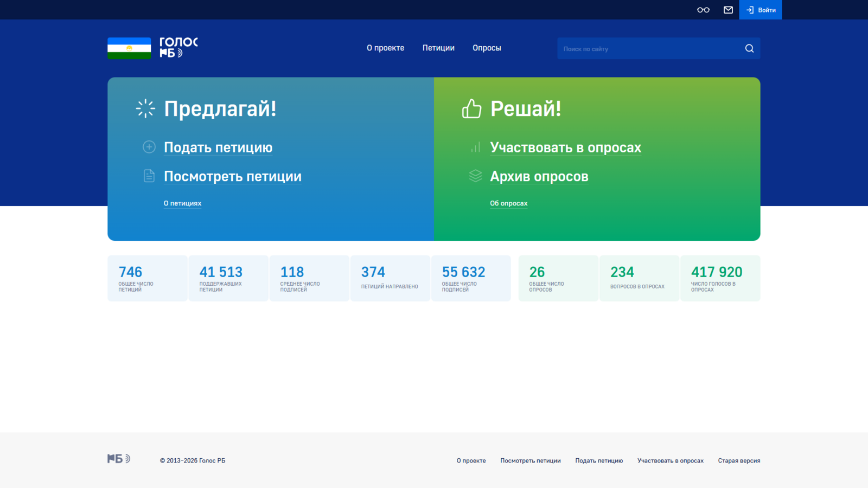The height and width of the screenshot is (488, 868).
Task: Click the document icon beside Посмотреть петиции
Action: (148, 175)
